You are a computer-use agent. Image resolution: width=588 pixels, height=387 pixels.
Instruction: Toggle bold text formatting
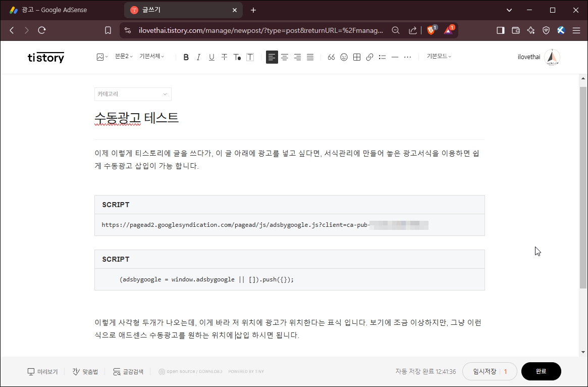186,57
